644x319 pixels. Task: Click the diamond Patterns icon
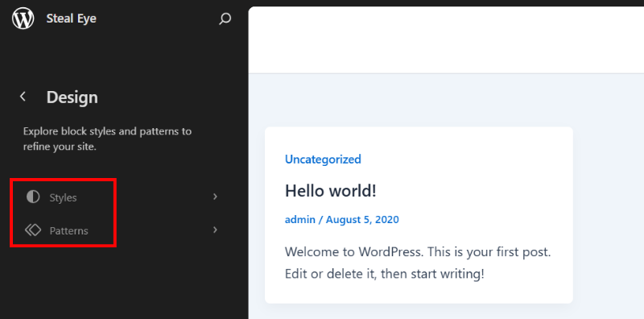click(33, 230)
